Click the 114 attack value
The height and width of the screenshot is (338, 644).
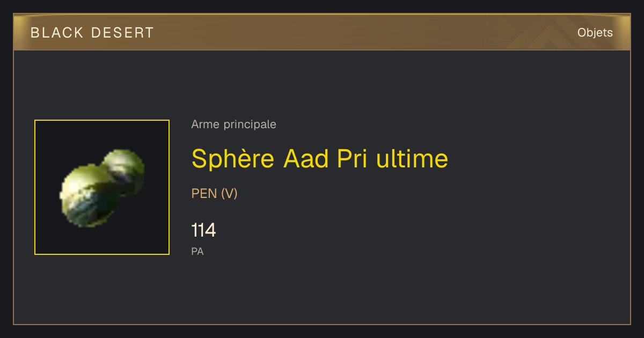click(203, 231)
